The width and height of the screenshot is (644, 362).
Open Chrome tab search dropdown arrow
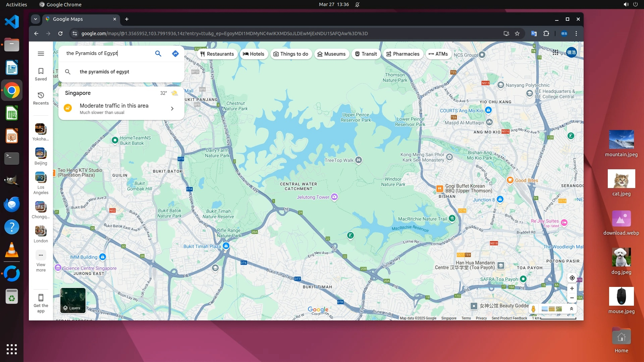[x=36, y=19]
